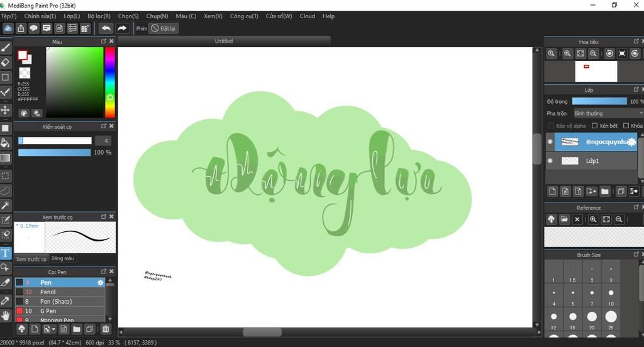644x347 pixels.
Task: Click the canvas horizontal scrollbar thumb
Action: pos(262,332)
